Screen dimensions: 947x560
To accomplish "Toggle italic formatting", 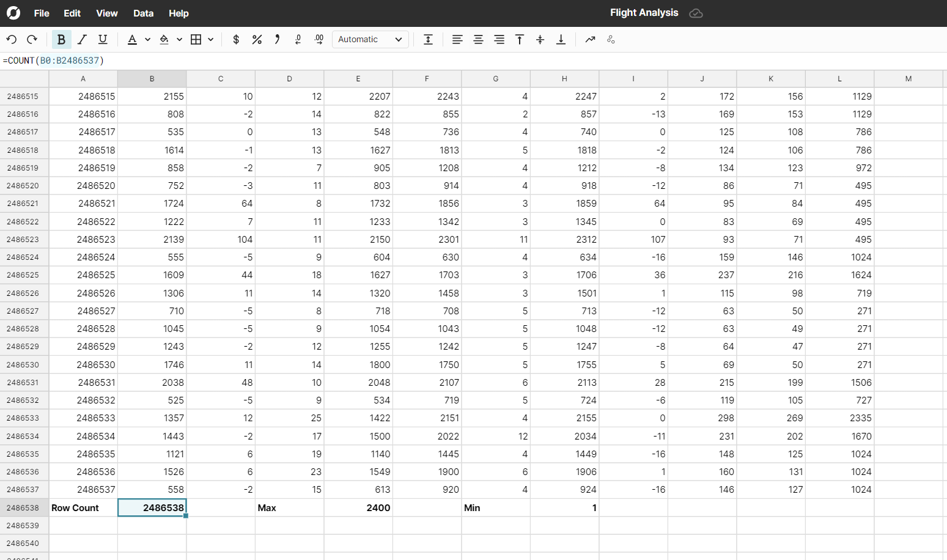I will (82, 40).
